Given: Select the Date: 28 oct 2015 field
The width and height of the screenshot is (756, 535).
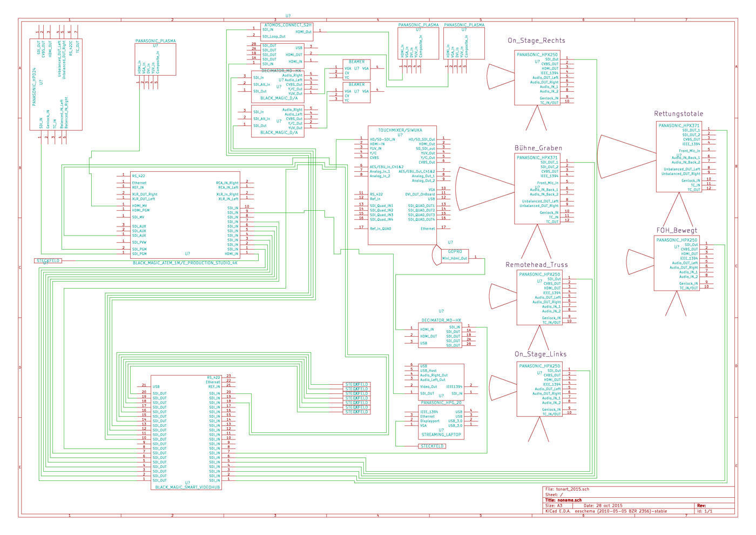Looking at the screenshot, I should tap(603, 506).
